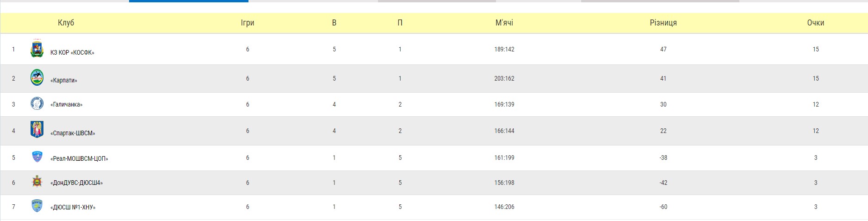Screen dimensions: 868x221
Task: Open «ДонДУВС-ДЮСШ4» team page
Action: (76, 183)
